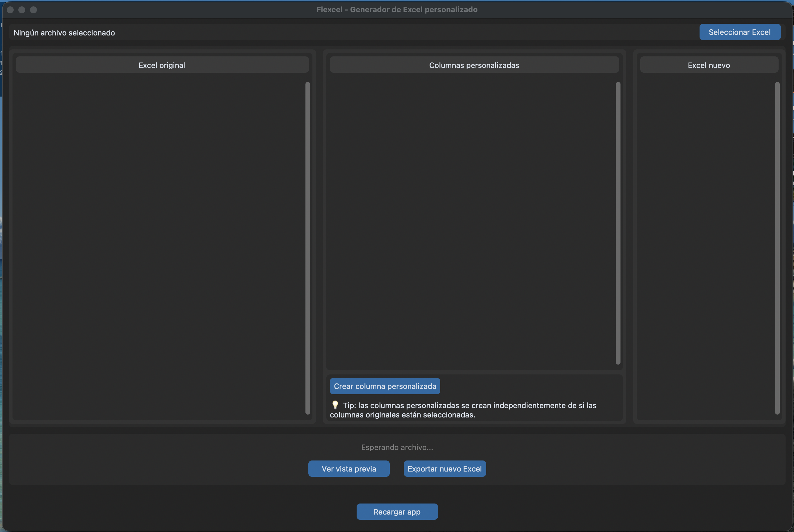This screenshot has height=532, width=794.
Task: Click the Excel original panel scrollbar
Action: pos(307,248)
